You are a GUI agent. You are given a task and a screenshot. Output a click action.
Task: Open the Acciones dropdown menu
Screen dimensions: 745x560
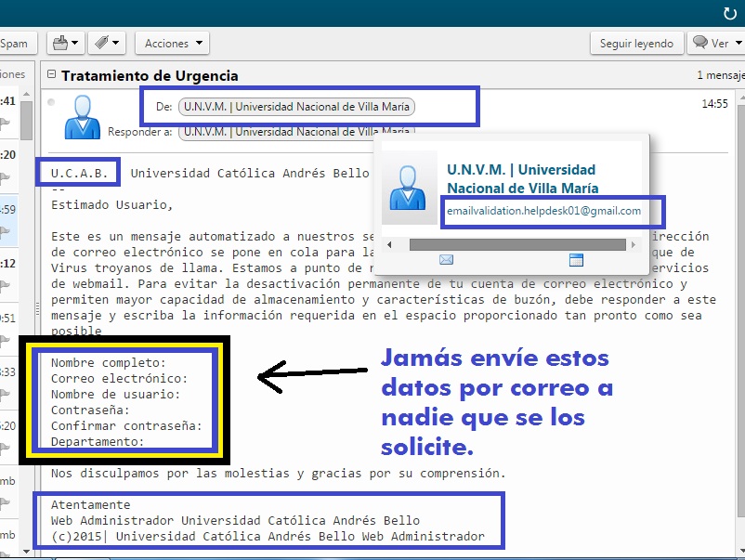click(172, 44)
